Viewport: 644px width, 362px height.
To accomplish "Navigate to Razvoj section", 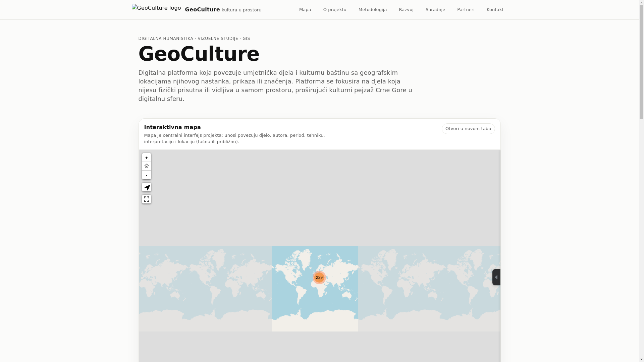I will 406,10.
